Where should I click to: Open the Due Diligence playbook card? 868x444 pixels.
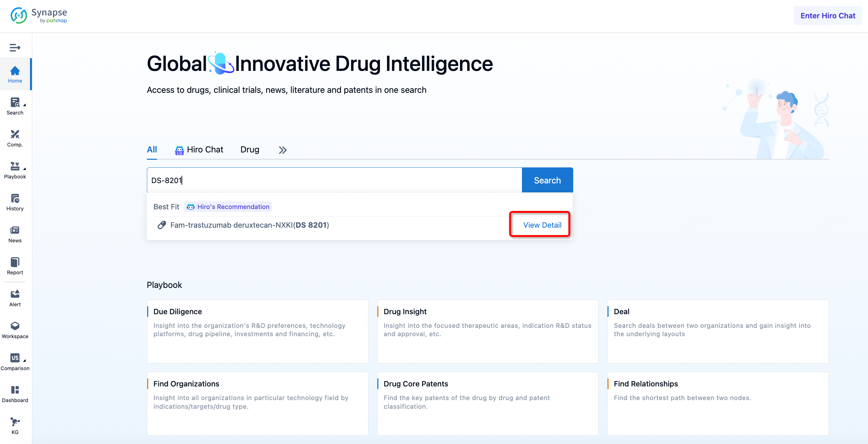pos(257,331)
